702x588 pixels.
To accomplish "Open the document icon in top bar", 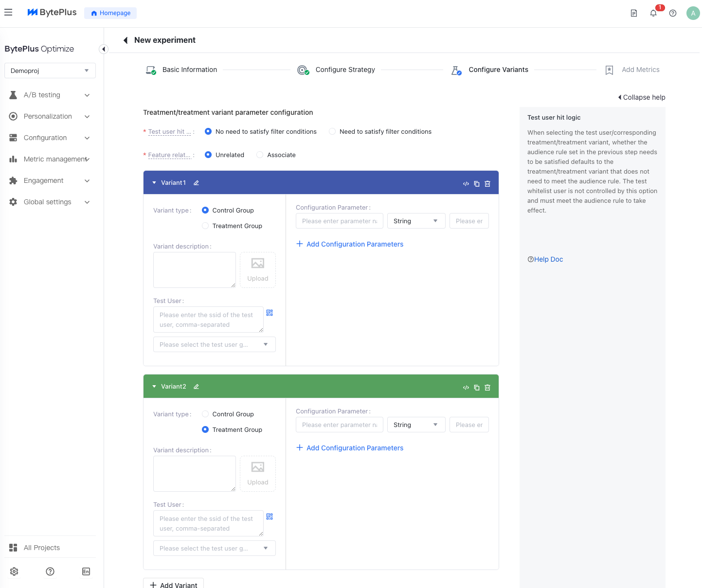I will click(x=634, y=13).
